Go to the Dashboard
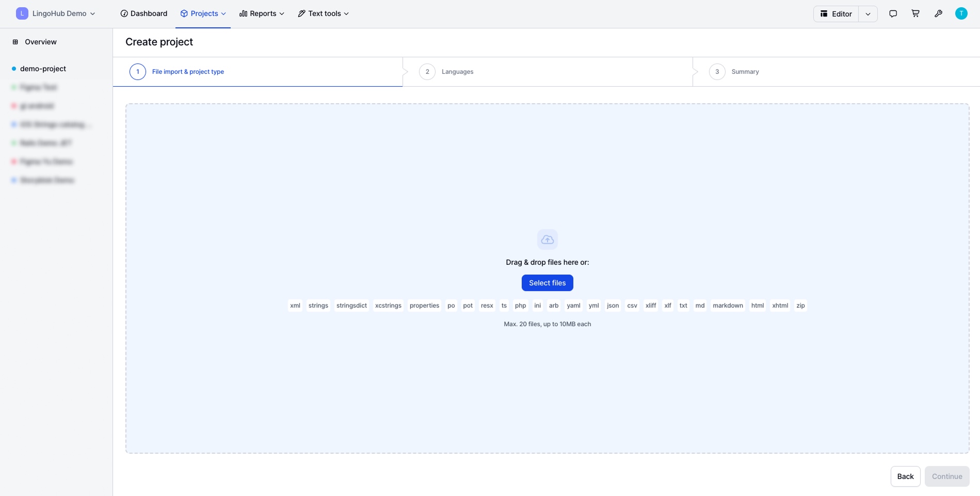 point(144,14)
